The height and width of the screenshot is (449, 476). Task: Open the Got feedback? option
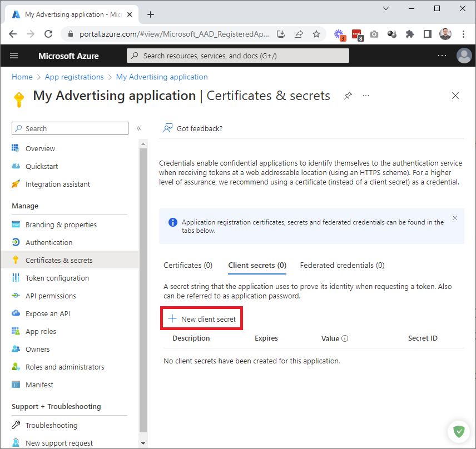(x=193, y=128)
